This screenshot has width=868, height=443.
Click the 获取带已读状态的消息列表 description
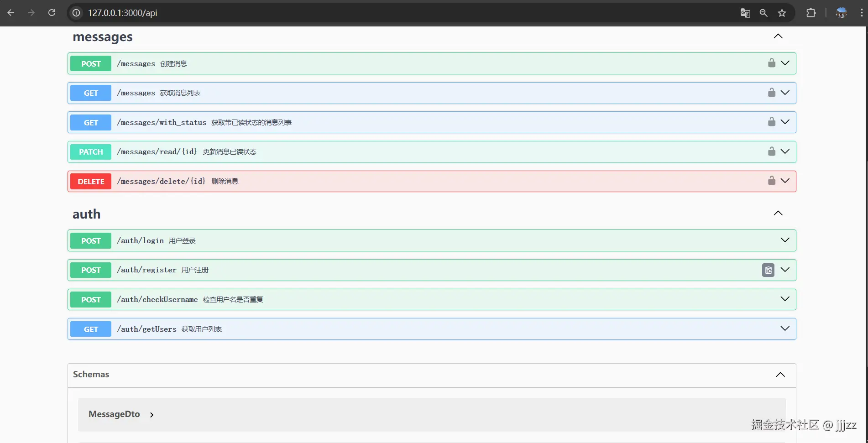point(251,123)
